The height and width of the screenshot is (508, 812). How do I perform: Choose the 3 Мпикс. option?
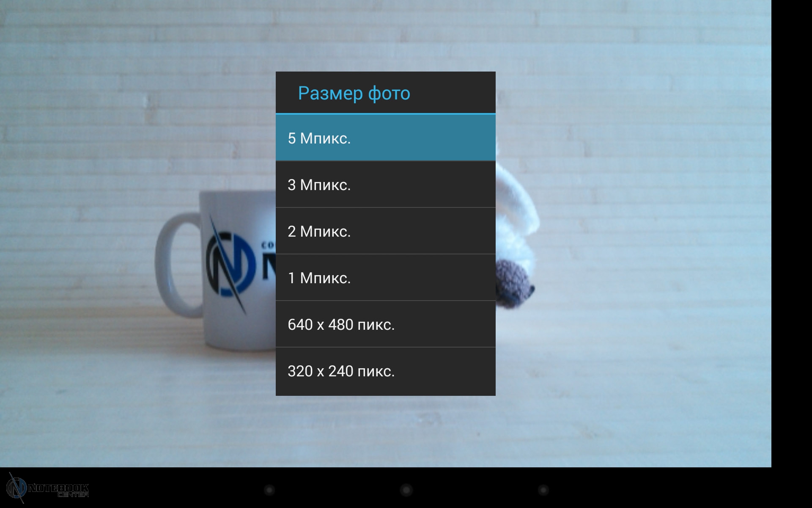pyautogui.click(x=385, y=185)
